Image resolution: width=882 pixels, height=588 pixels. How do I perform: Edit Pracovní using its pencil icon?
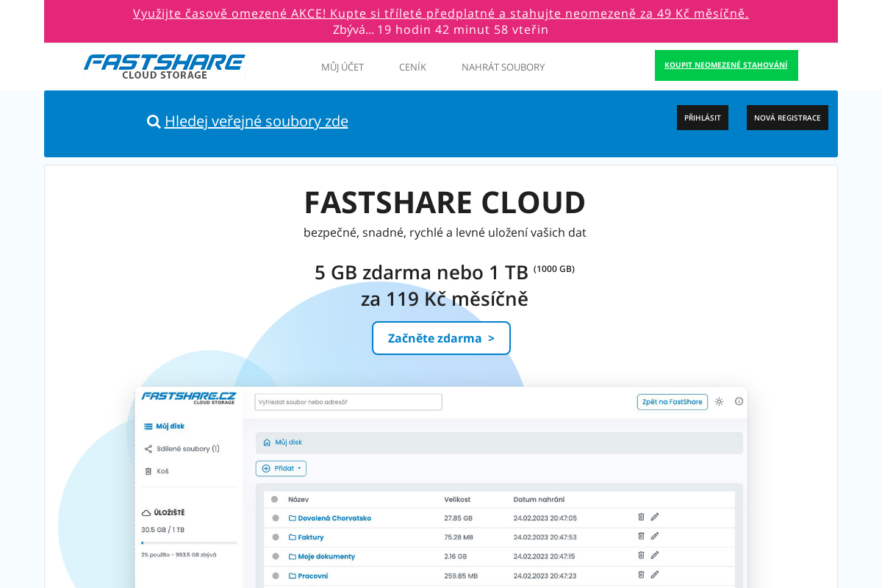coord(654,574)
